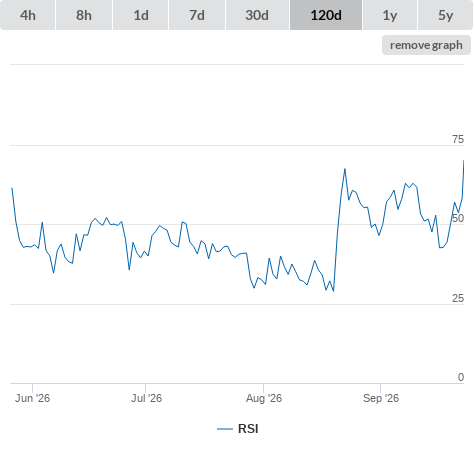
Task: Select the 7d range tab
Action: coord(197,15)
